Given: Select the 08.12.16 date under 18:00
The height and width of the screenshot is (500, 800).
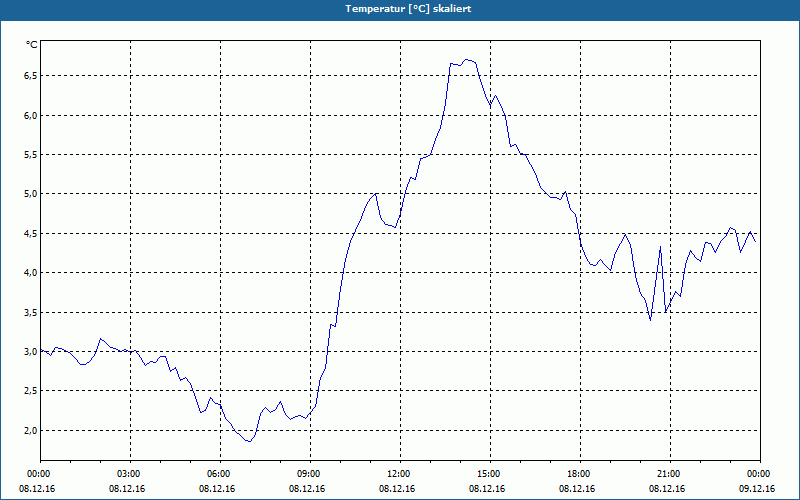Looking at the screenshot, I should click(x=577, y=489).
